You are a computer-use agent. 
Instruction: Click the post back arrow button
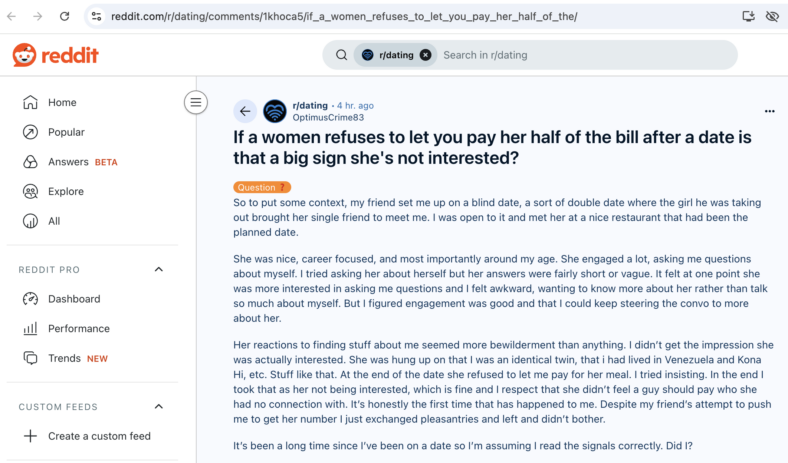pyautogui.click(x=245, y=111)
